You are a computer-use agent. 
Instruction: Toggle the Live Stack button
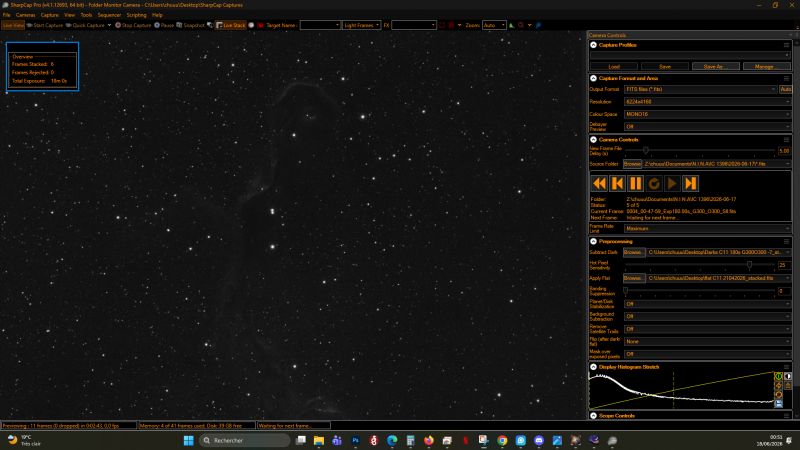point(231,25)
